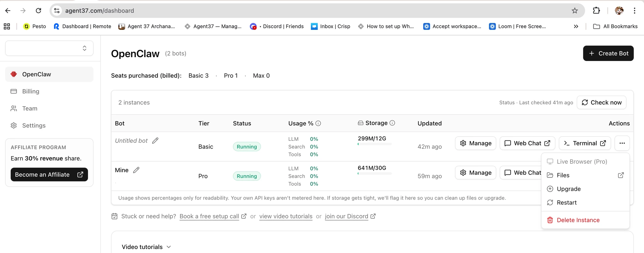The image size is (644, 253).
Task: Click the browser forward arrow
Action: (23, 11)
